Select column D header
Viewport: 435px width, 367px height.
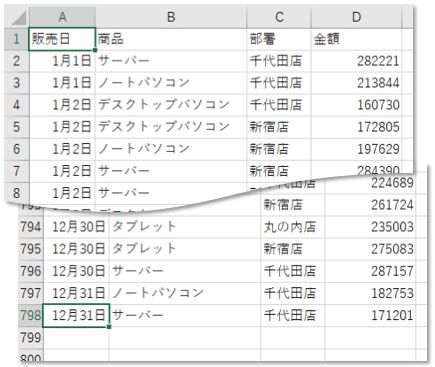[356, 17]
